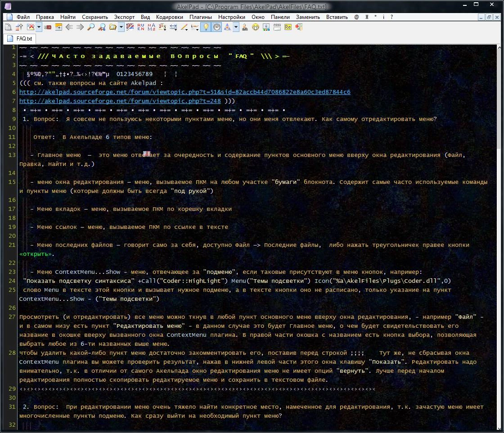Viewport: 504px width, 433px height.
Task: Open the Вставить menu
Action: click(x=337, y=17)
